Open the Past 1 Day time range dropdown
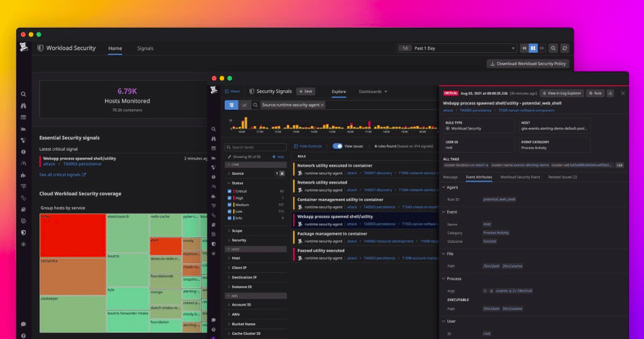 click(x=456, y=48)
